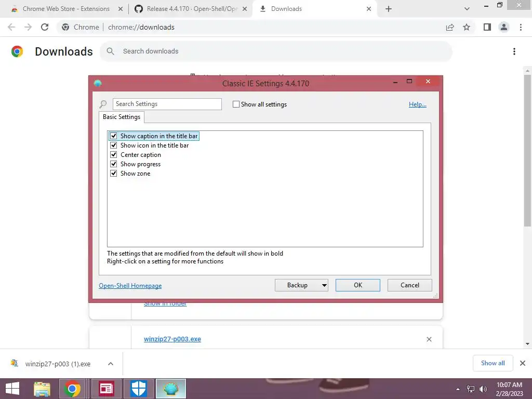
Task: Switch to the Release 4.4.170 Open-Shell tab
Action: (192, 9)
